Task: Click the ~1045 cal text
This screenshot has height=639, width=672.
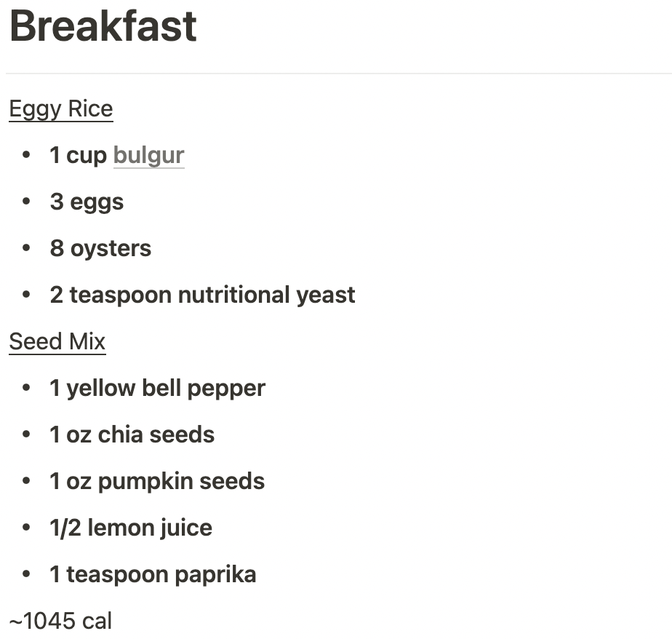Action: tap(60, 621)
